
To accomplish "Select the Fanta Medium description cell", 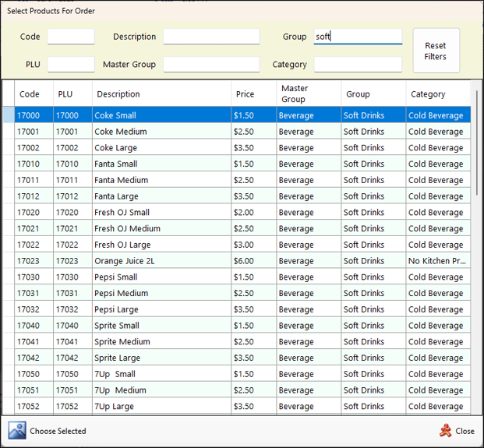I will 161,180.
